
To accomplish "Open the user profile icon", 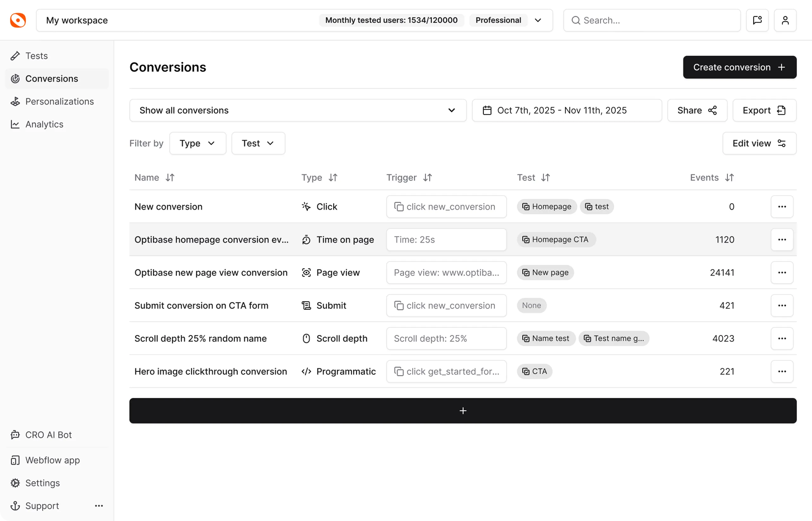I will [x=785, y=20].
